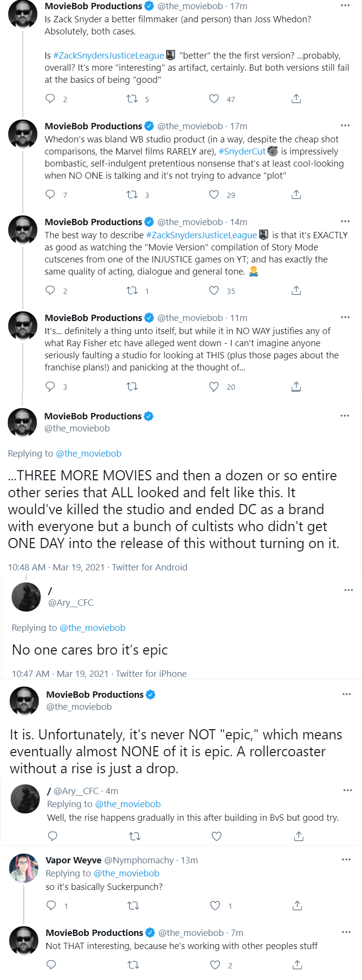Retweet the tweet showing 5 retweets

(x=132, y=99)
